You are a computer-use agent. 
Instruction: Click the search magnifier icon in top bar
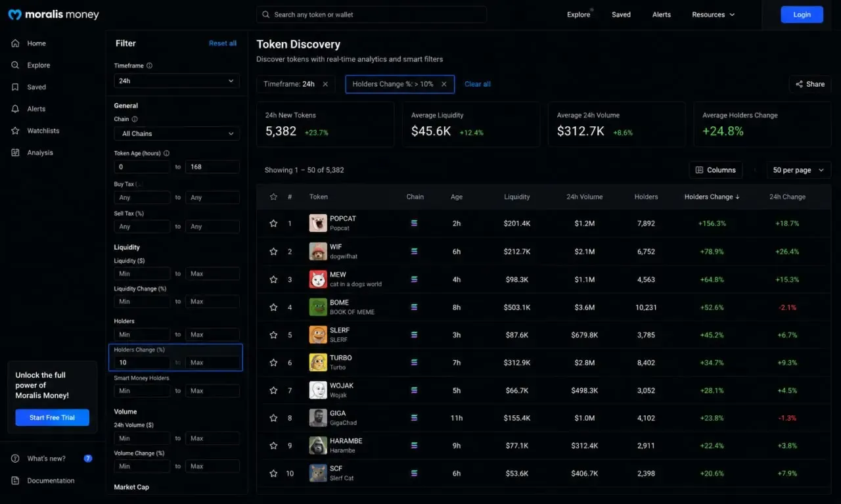265,14
